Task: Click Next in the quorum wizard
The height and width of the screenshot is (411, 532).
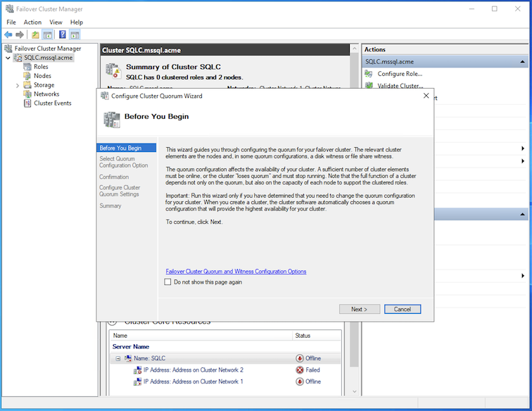Action: 360,309
